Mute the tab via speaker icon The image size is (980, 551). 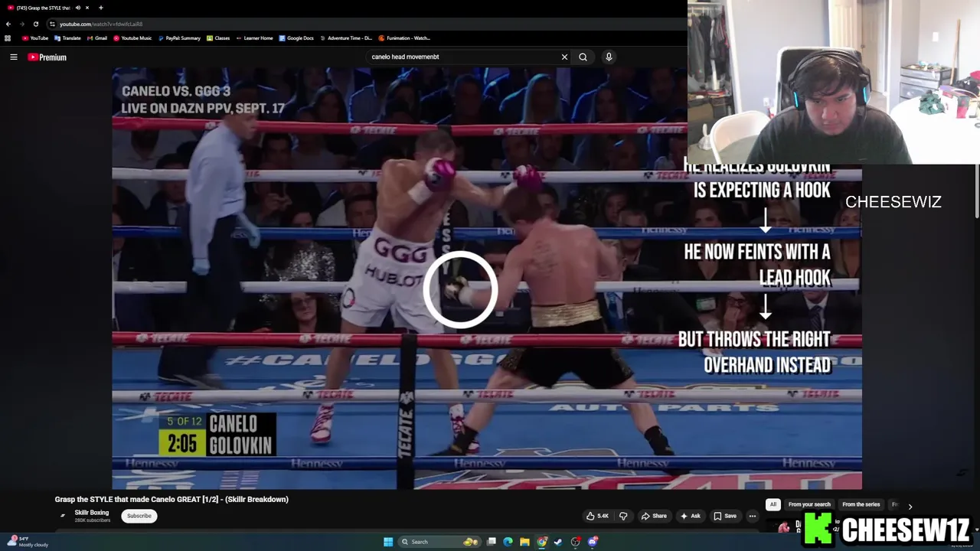point(77,8)
